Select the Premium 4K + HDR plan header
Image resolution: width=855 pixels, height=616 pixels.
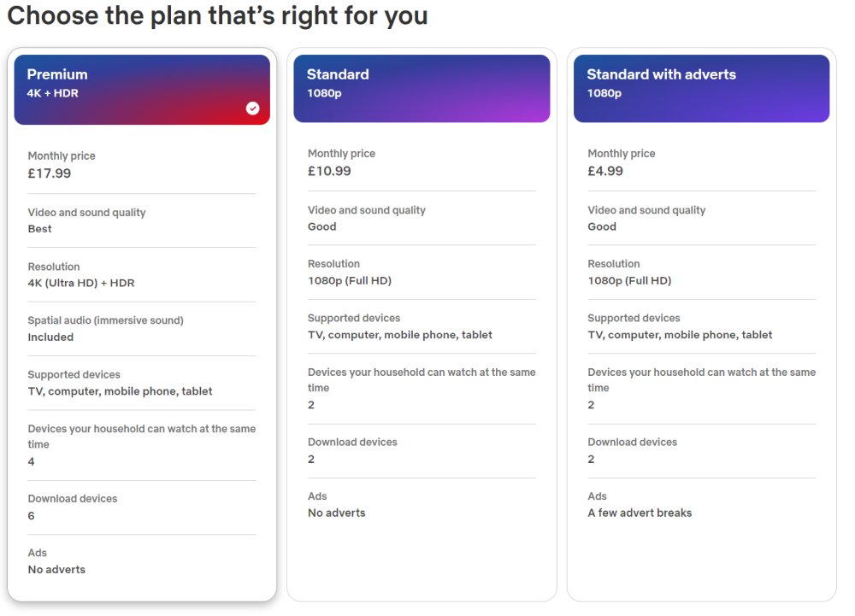(x=142, y=90)
